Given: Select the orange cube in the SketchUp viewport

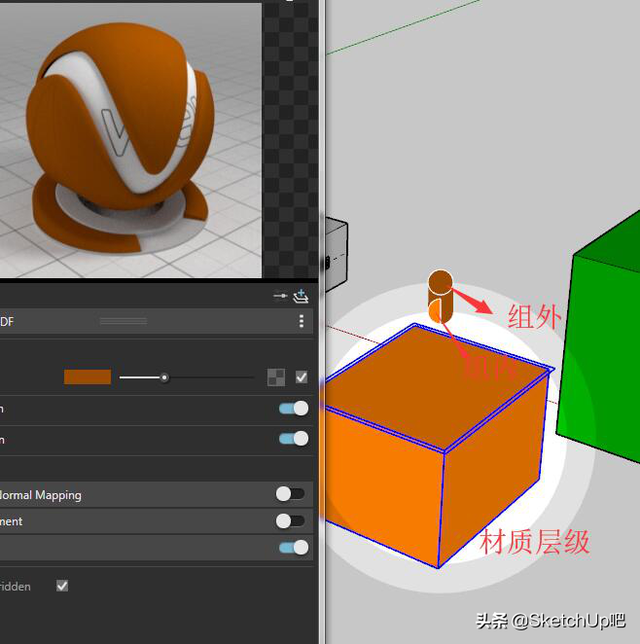Looking at the screenshot, I should click(437, 444).
